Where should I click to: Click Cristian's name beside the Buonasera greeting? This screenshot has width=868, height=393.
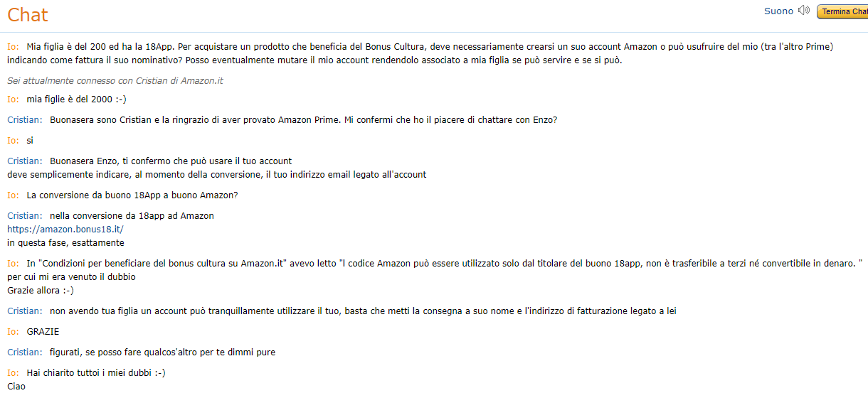click(25, 119)
